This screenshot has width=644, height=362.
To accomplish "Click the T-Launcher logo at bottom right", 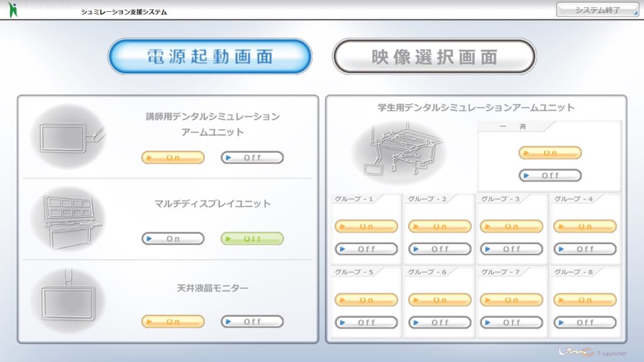I will click(x=591, y=352).
